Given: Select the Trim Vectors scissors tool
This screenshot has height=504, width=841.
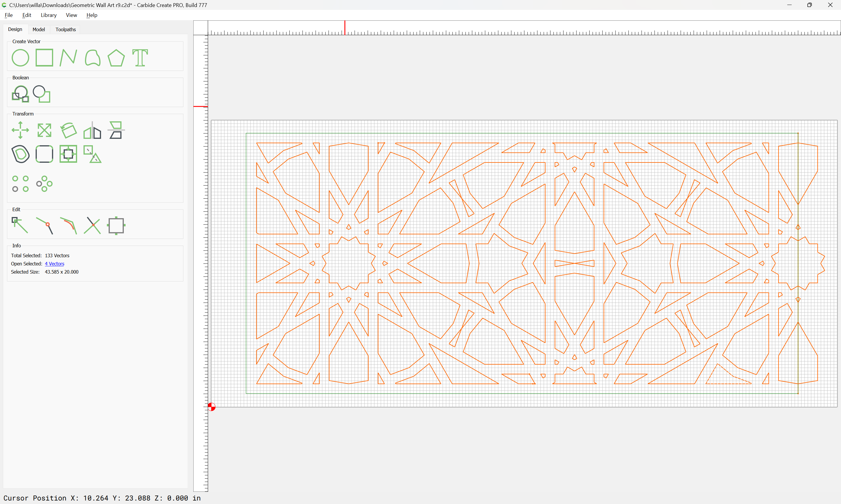Looking at the screenshot, I should point(93,225).
